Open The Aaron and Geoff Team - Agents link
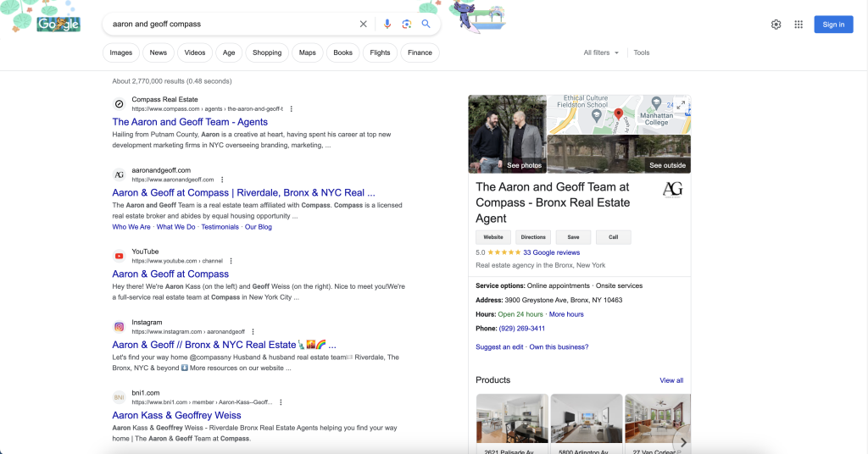 pyautogui.click(x=190, y=122)
